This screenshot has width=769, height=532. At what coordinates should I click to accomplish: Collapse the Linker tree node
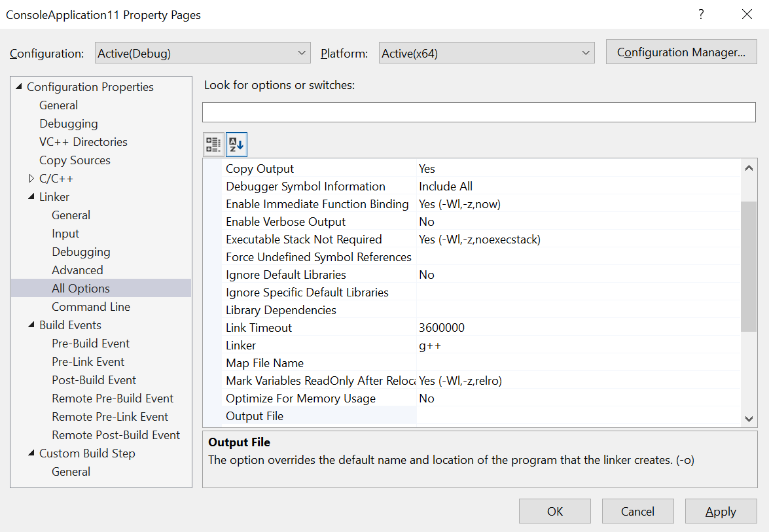pyautogui.click(x=31, y=197)
